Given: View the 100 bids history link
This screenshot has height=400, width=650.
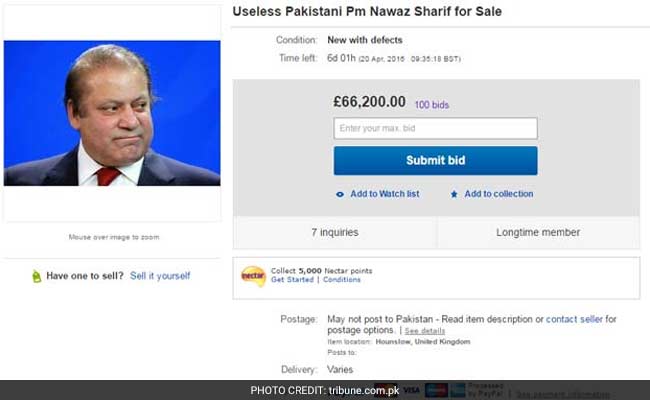Looking at the screenshot, I should pyautogui.click(x=434, y=104).
